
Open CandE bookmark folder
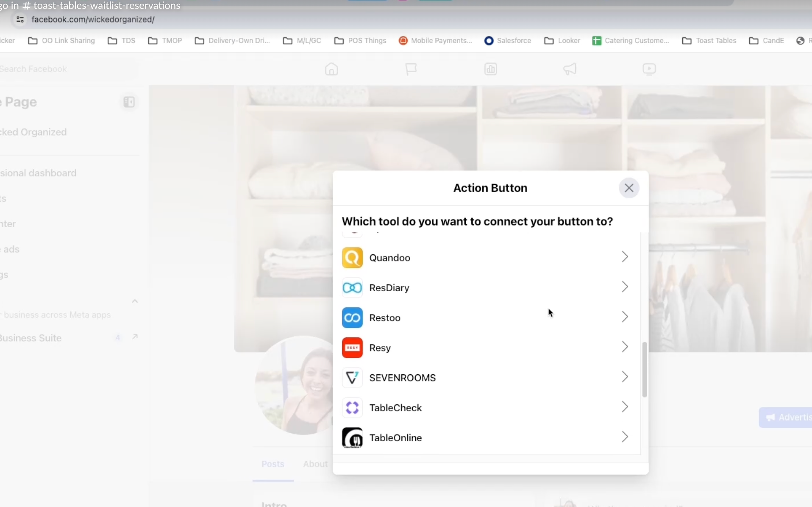coord(767,41)
